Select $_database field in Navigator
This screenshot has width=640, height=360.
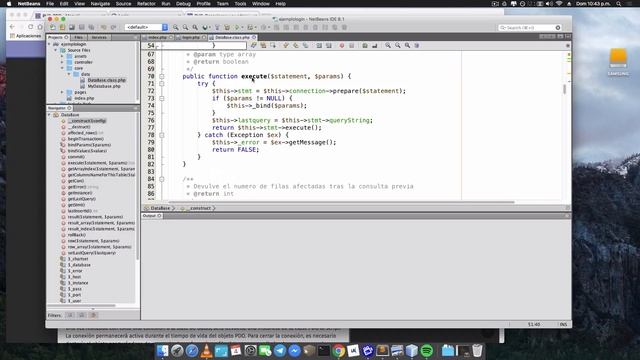point(79,265)
